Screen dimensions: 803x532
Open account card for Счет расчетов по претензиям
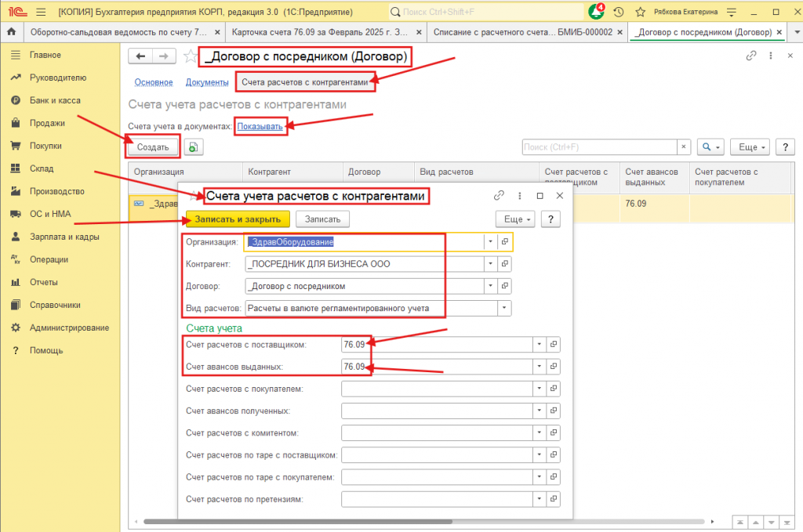click(554, 499)
